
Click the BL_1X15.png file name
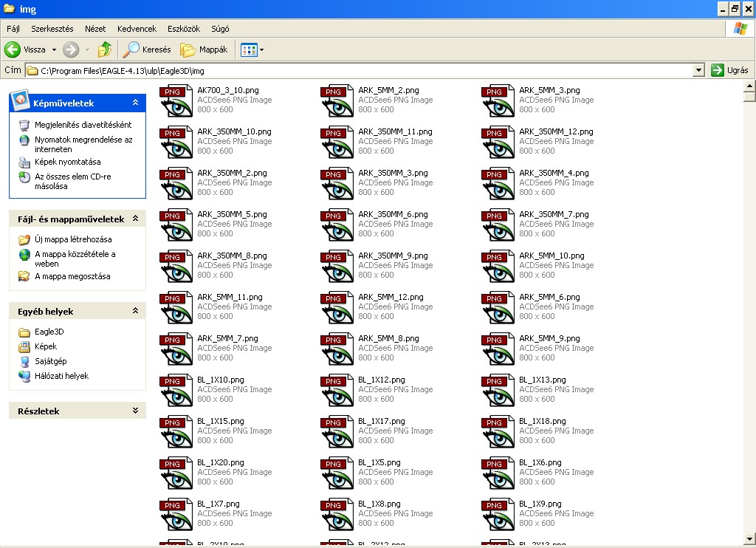[220, 422]
